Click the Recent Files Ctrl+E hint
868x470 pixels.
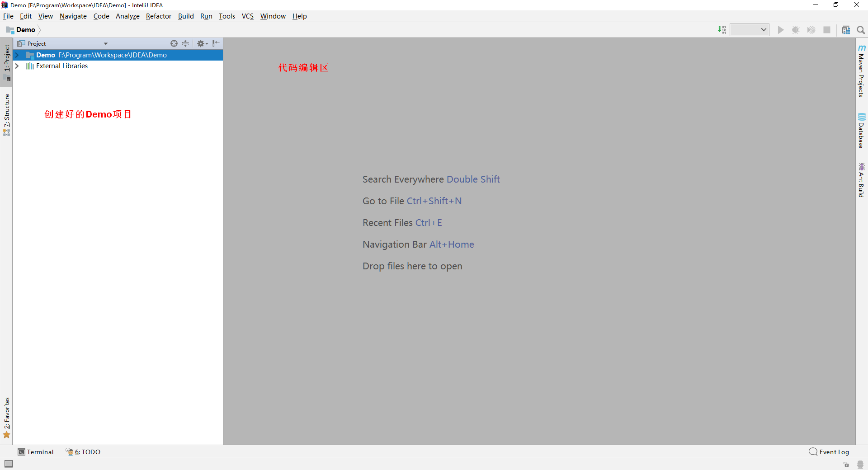coord(402,223)
